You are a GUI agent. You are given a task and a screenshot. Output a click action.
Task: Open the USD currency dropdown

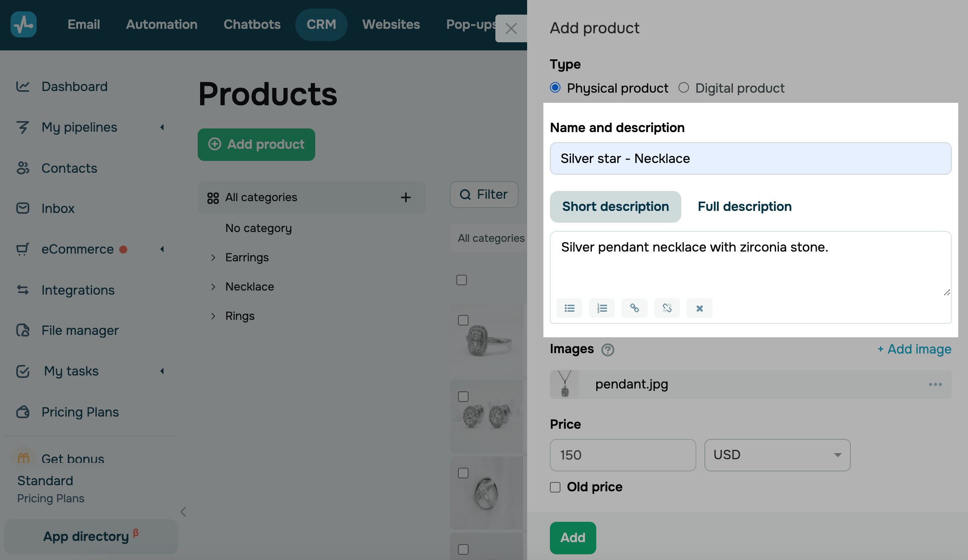(x=777, y=455)
